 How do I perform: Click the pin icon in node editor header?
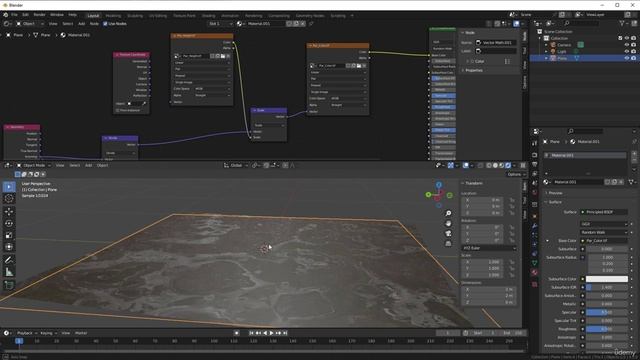coord(311,24)
